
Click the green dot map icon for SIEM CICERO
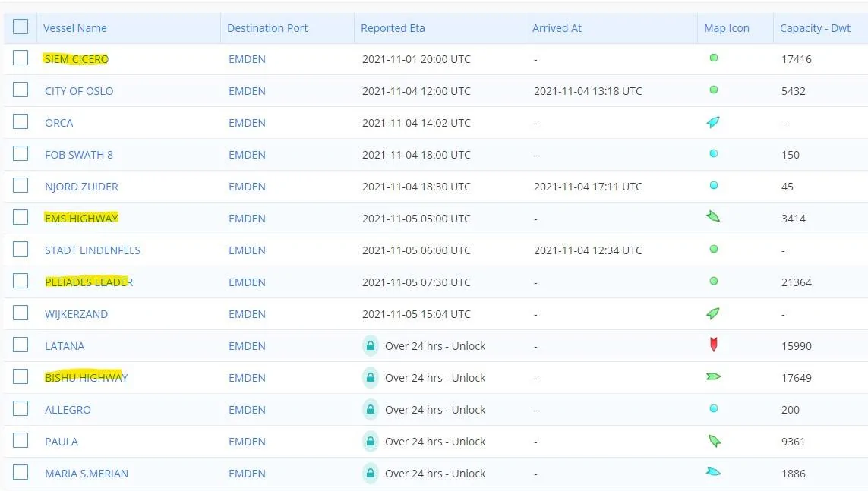coord(714,58)
